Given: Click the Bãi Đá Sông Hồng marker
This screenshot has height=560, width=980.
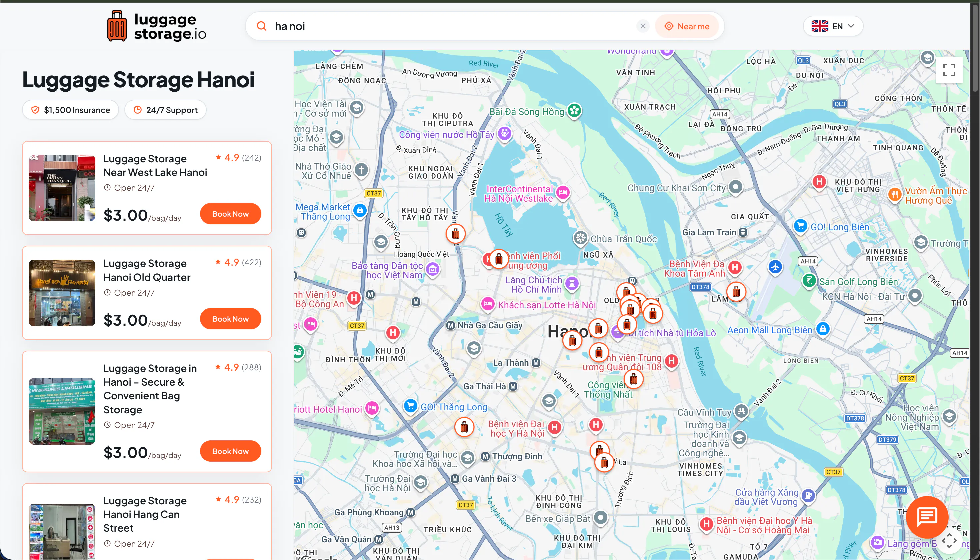Looking at the screenshot, I should click(574, 111).
